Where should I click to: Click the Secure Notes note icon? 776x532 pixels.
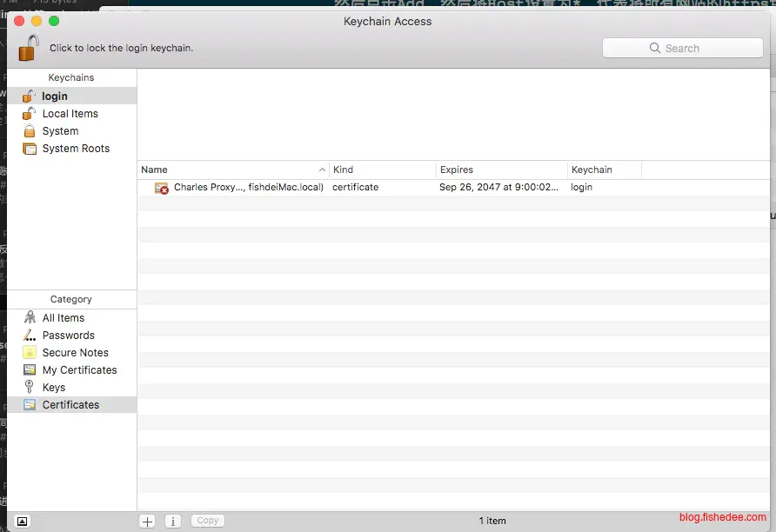tap(30, 353)
